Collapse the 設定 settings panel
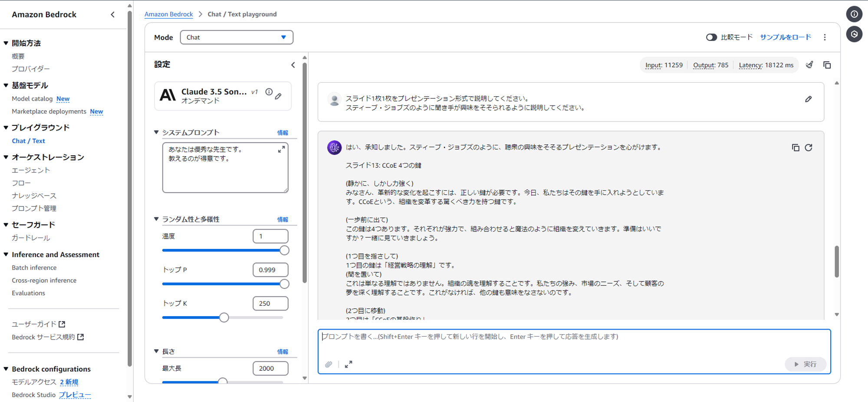The height and width of the screenshot is (402, 868). pos(293,65)
